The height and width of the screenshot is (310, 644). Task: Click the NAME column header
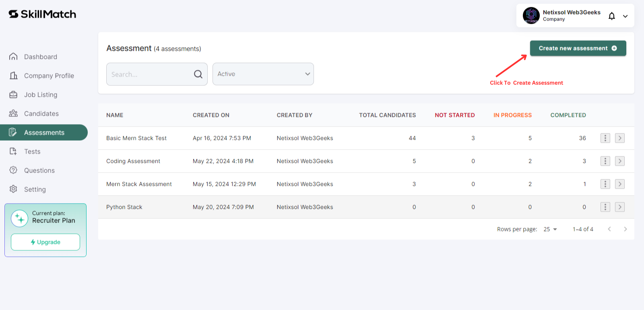[115, 115]
